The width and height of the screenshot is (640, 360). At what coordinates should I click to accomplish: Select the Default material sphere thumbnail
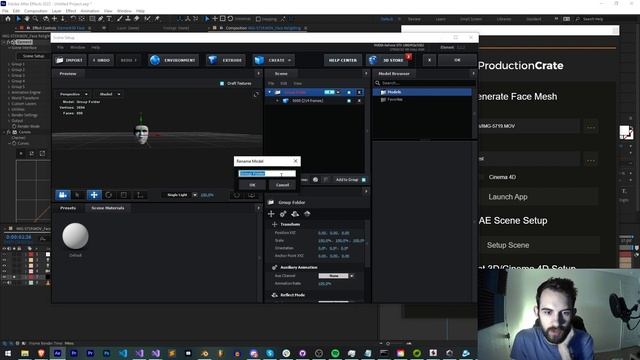pyautogui.click(x=76, y=236)
